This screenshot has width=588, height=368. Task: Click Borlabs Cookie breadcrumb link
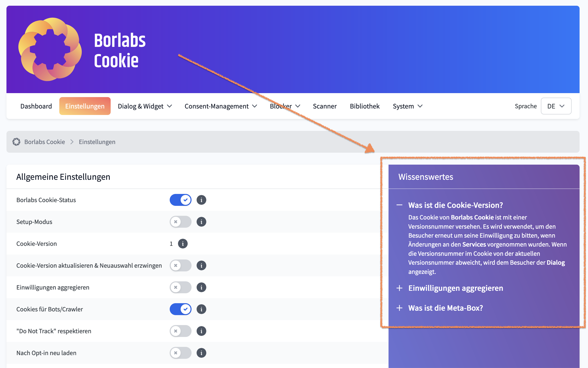tap(45, 142)
